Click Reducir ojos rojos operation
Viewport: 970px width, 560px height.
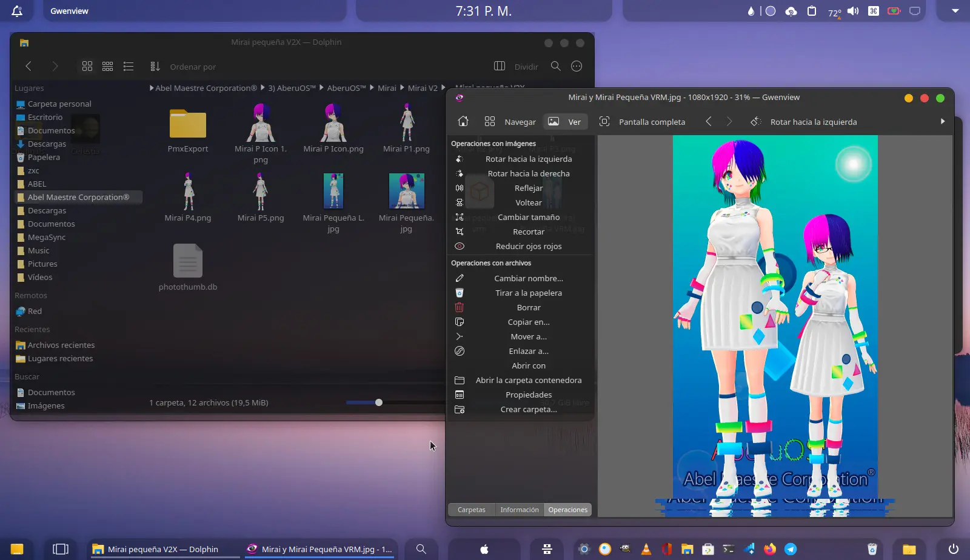pos(528,246)
